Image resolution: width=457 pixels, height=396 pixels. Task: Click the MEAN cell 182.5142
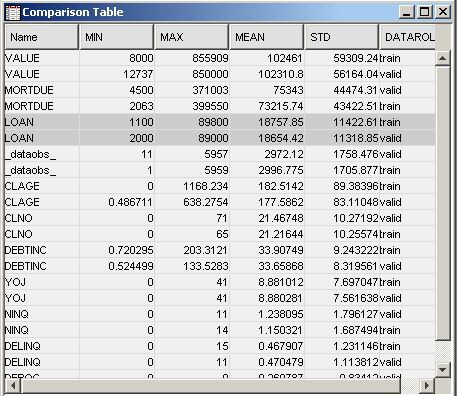tap(267, 186)
